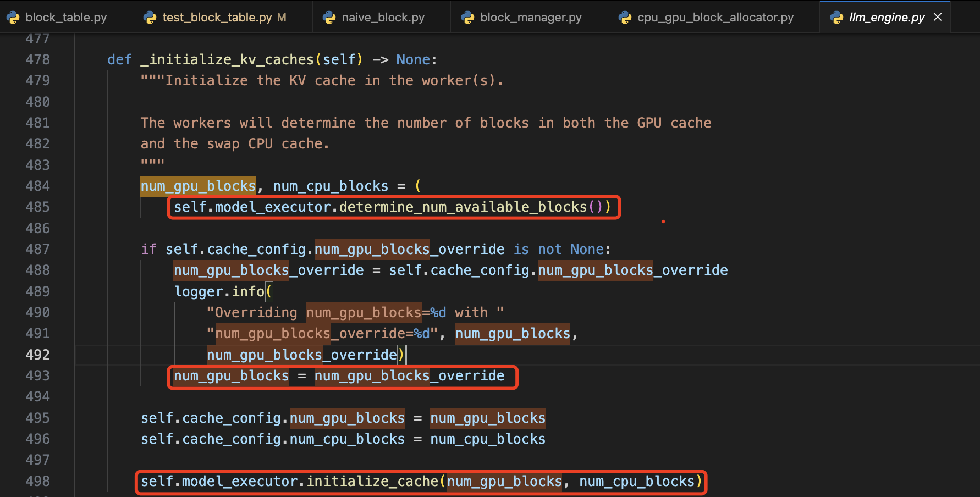Open the block_manager.py tab
This screenshot has width=980, height=497.
coord(530,17)
